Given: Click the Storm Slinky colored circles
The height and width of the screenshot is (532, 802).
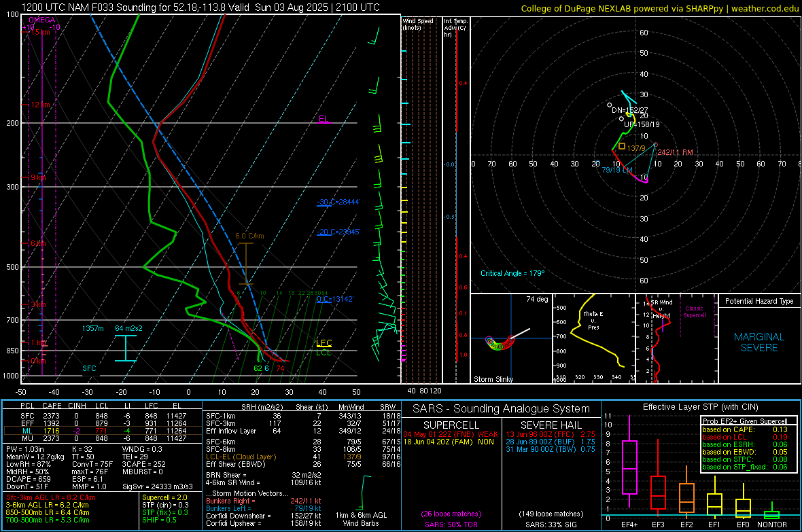Looking at the screenshot, I should [500, 342].
